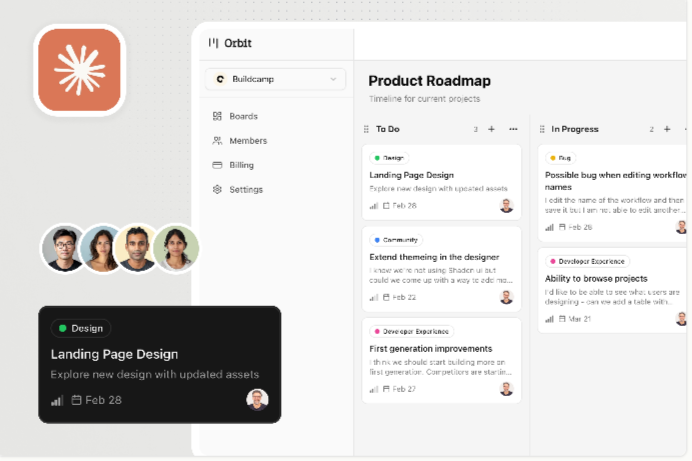Viewport: 692px width, 461px height.
Task: Click assignee avatar on Extend themeing card
Action: tap(506, 297)
